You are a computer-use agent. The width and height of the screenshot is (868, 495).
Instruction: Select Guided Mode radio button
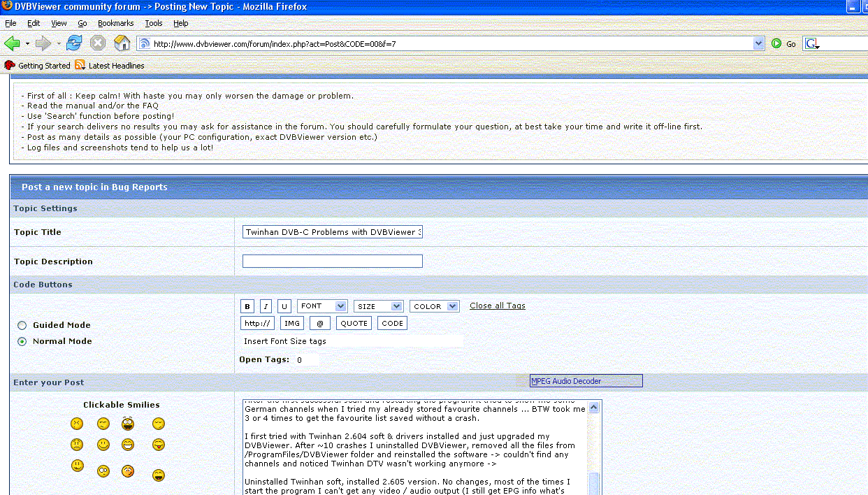pos(22,325)
